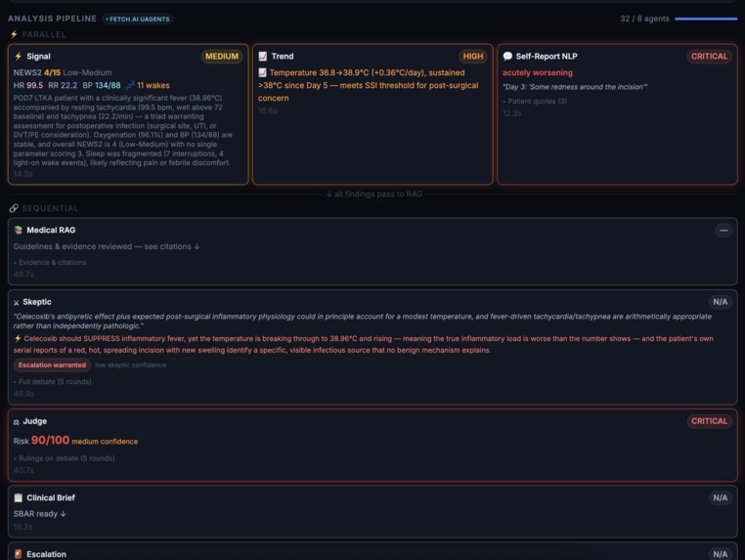Click the HR 99.5 value
The height and width of the screenshot is (560, 745).
click(x=28, y=85)
